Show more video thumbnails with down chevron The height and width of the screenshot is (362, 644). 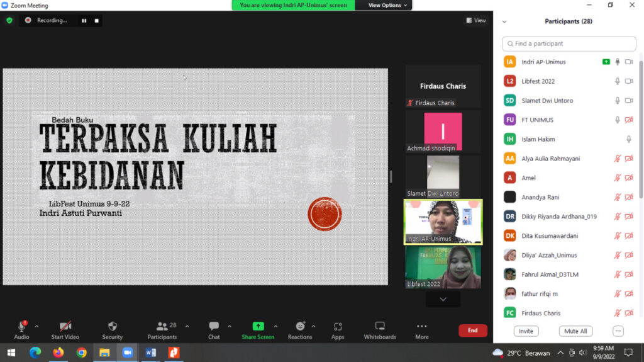(443, 299)
